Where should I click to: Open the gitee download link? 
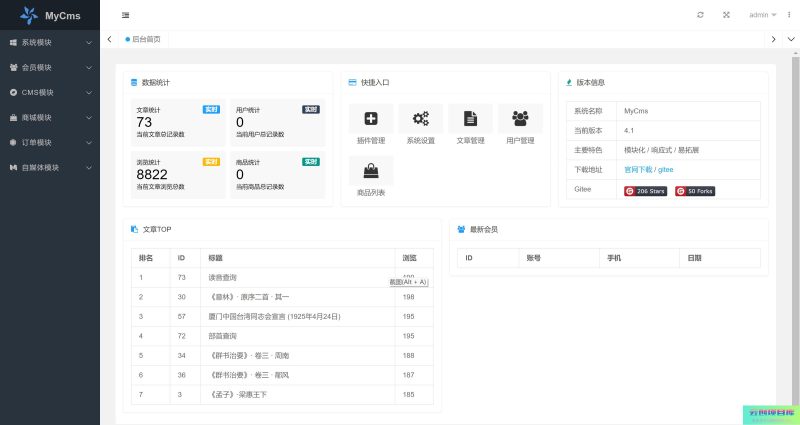point(665,169)
